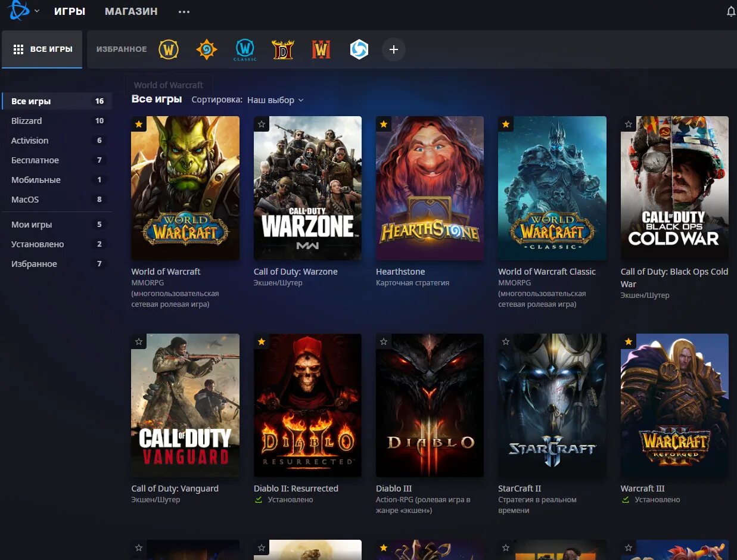Click Call of Duty: Warzone title
This screenshot has height=560, width=737.
tap(296, 272)
